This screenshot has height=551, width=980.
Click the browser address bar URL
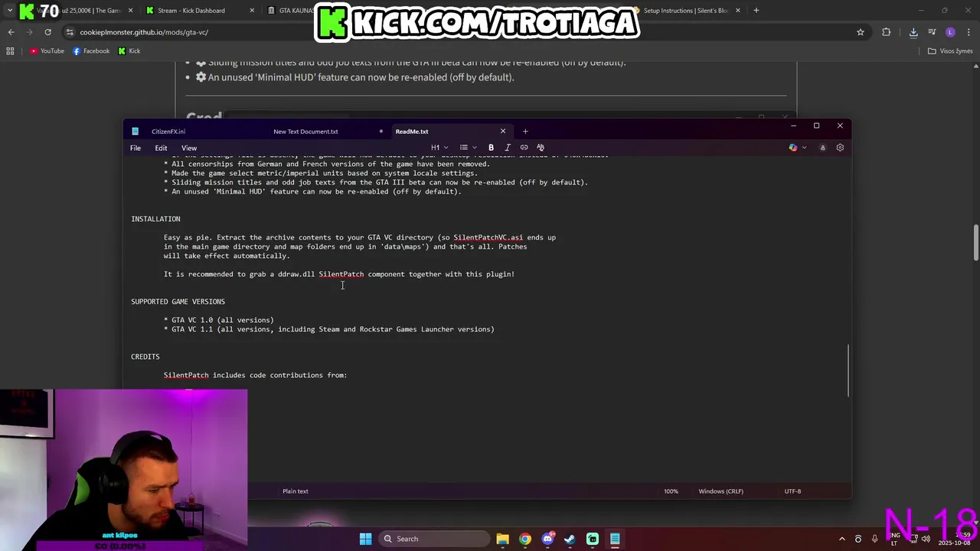point(144,32)
